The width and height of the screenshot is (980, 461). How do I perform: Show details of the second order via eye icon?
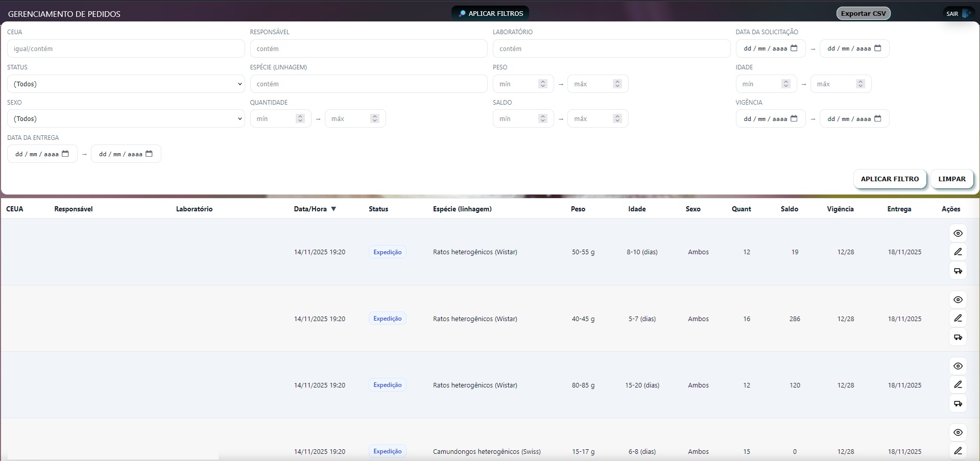pyautogui.click(x=958, y=300)
